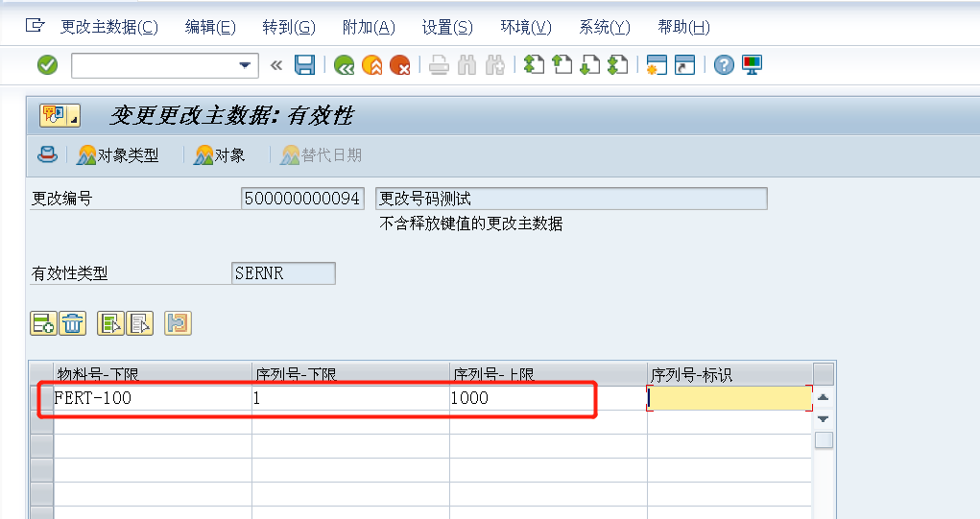980x519 pixels.
Task: Click the 有效性类型 field SERNR
Action: pos(283,272)
